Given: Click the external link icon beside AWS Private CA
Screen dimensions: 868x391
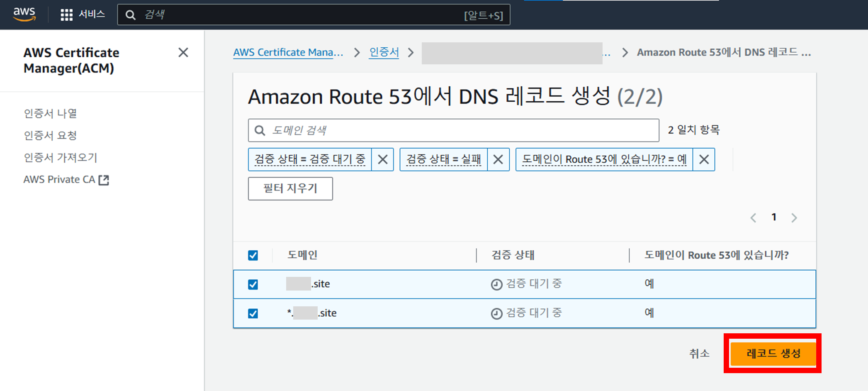Looking at the screenshot, I should coord(104,180).
